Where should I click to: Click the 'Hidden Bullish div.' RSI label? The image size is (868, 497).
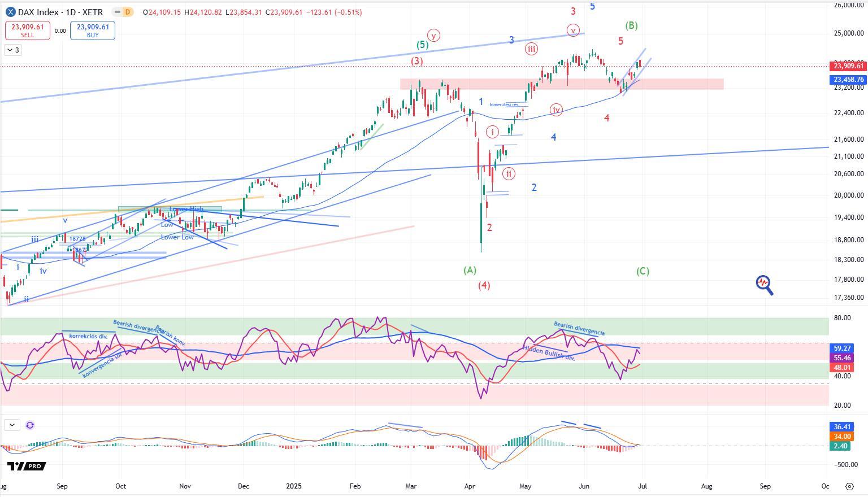point(549,352)
